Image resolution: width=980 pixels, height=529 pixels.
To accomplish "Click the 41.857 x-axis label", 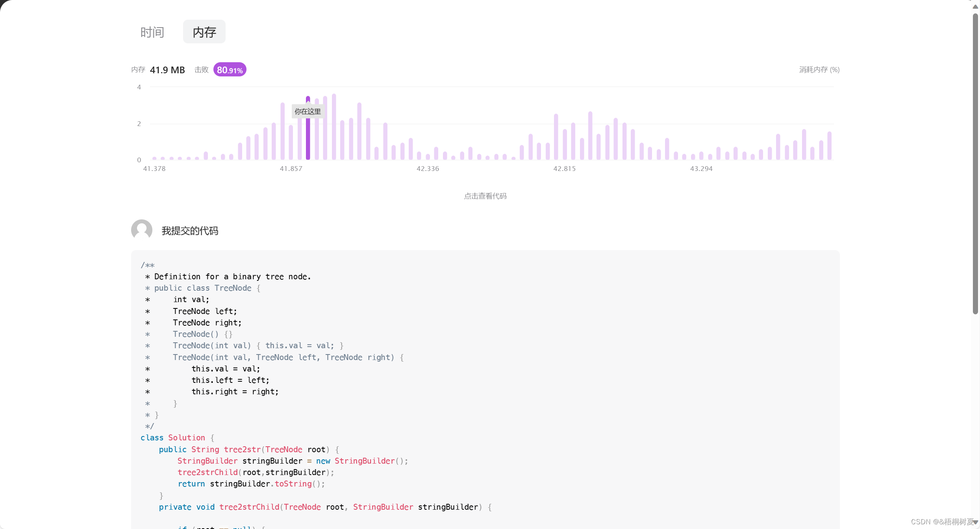I will point(291,169).
